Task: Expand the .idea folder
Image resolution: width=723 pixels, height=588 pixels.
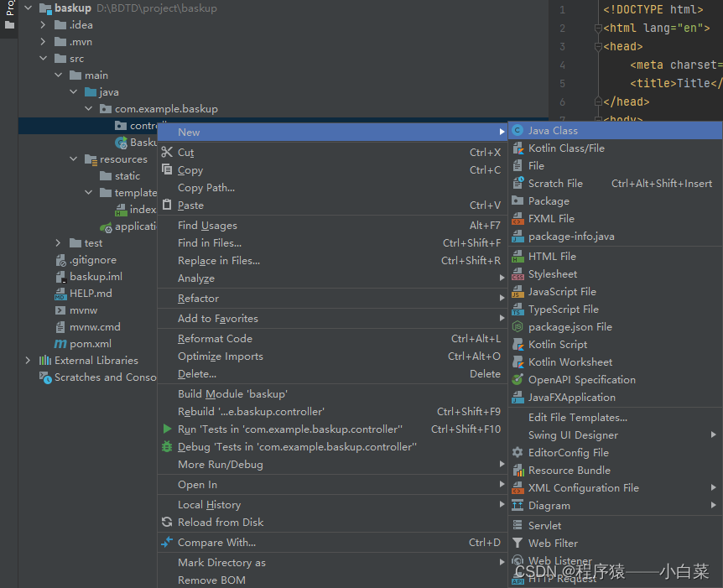Action: [x=43, y=25]
